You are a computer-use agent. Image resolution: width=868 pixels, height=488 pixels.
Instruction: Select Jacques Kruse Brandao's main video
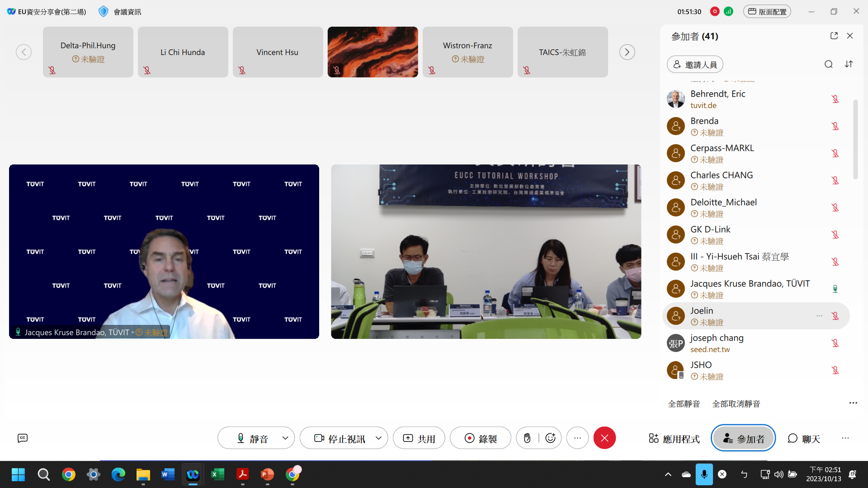click(164, 252)
